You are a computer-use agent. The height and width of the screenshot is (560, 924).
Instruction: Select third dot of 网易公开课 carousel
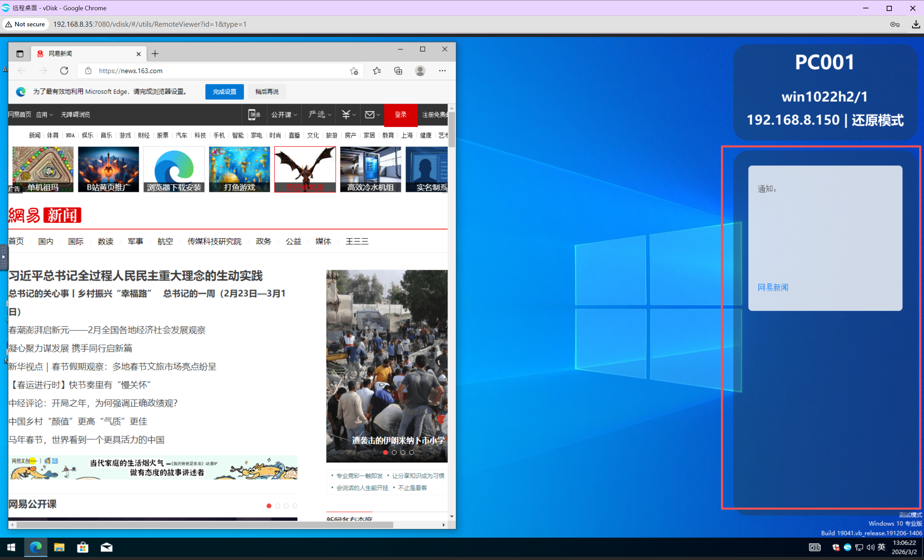286,506
